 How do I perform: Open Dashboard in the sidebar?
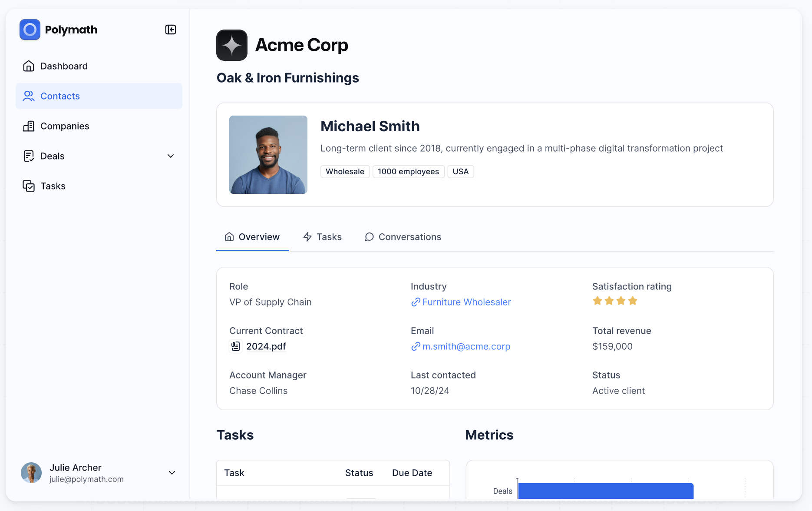pos(99,66)
